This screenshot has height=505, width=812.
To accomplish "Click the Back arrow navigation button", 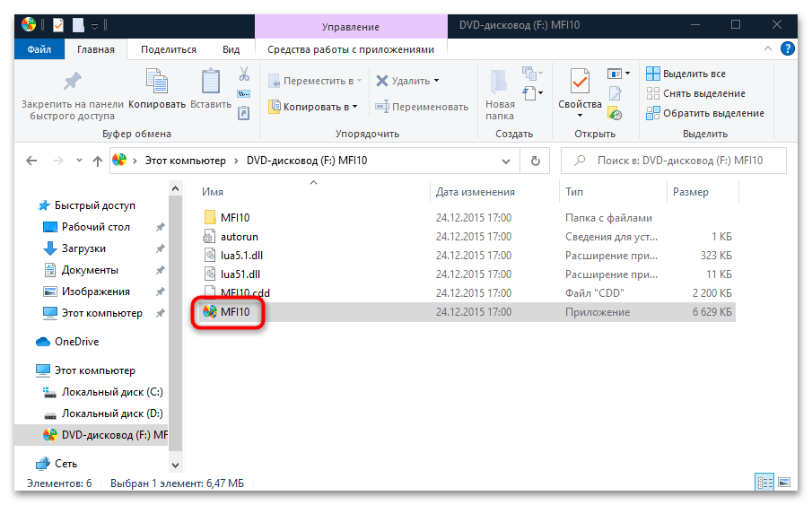I will tap(32, 161).
